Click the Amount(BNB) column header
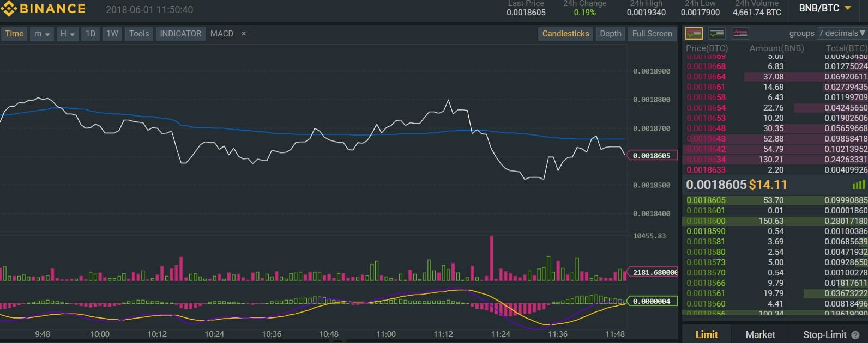 point(776,48)
